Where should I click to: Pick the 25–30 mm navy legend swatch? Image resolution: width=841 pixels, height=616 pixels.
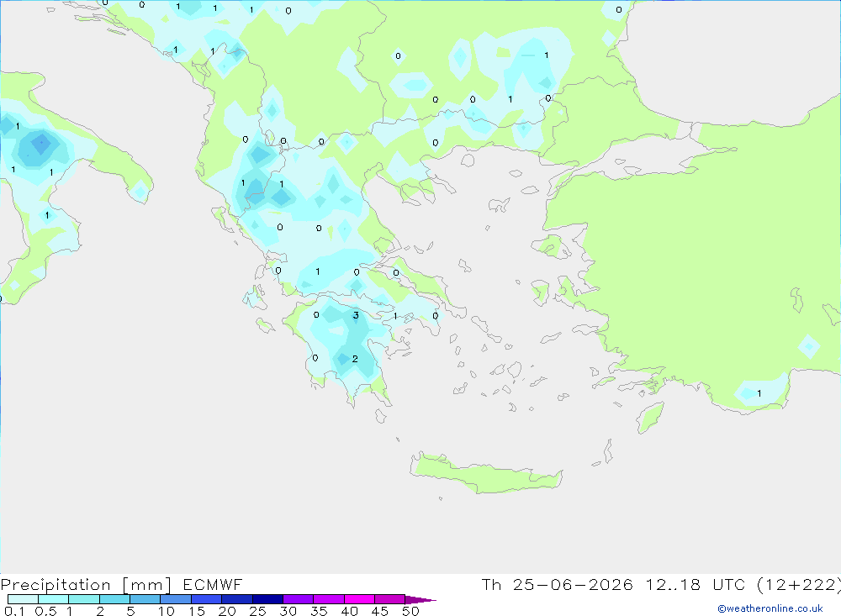(267, 599)
